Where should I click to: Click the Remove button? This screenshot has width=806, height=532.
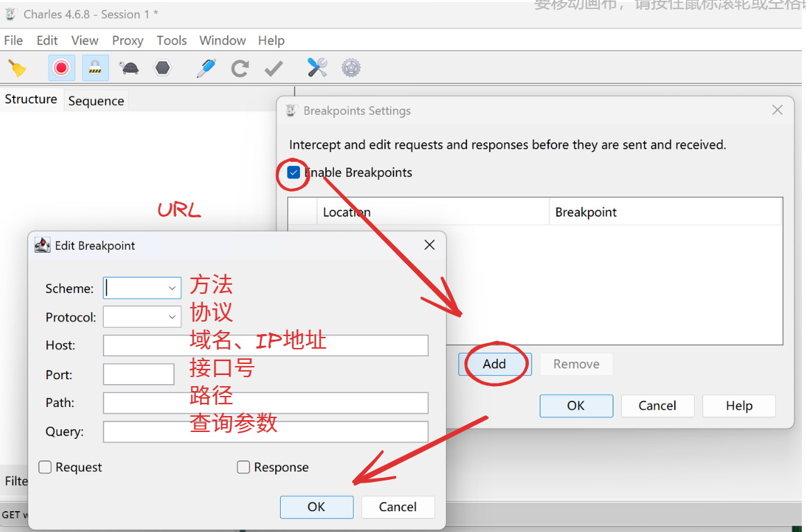576,364
